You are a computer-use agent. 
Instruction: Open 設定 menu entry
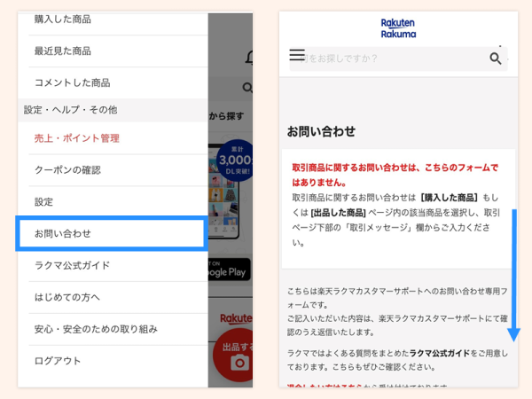113,202
